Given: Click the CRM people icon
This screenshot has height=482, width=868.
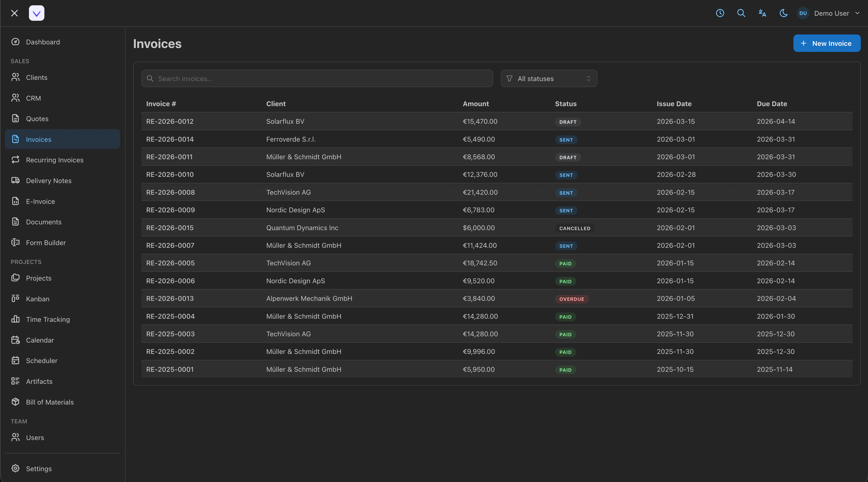Looking at the screenshot, I should point(15,98).
